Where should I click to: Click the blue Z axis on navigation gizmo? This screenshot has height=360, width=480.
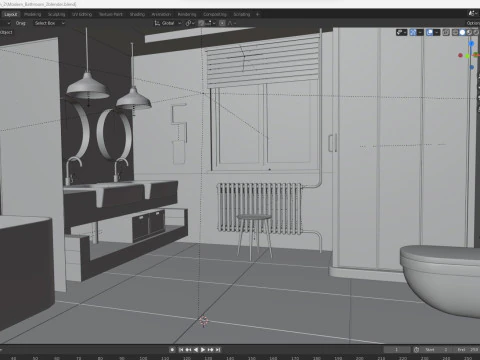[471, 44]
